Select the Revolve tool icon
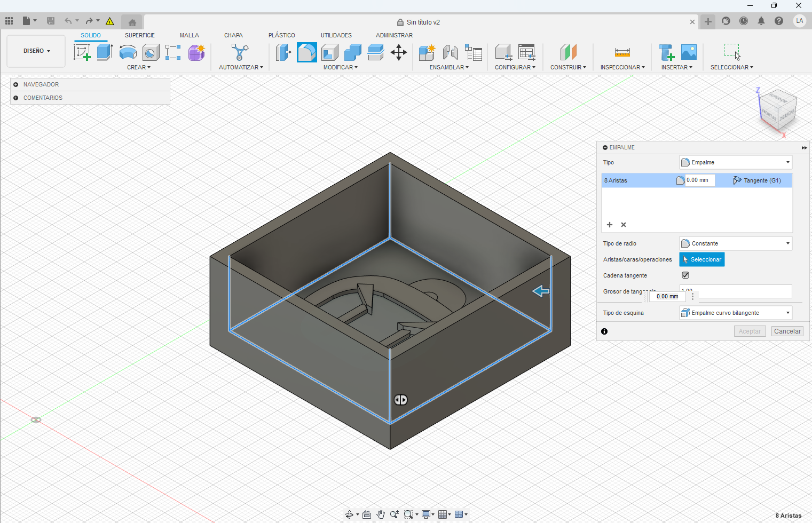The image size is (812, 523). point(128,52)
